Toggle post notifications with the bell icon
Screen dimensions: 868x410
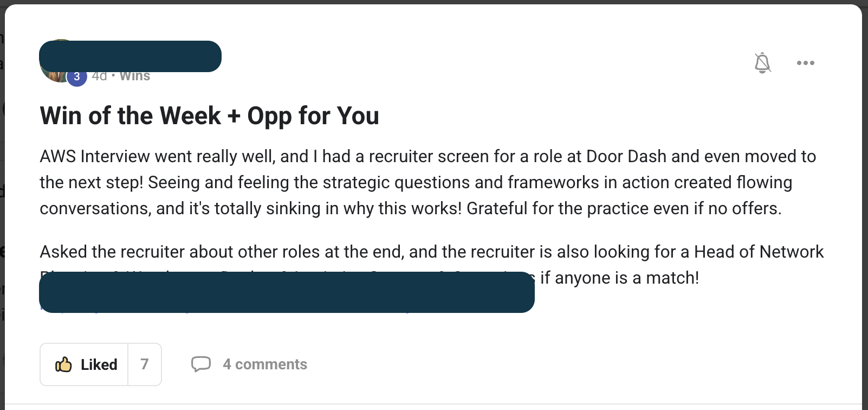(x=762, y=63)
